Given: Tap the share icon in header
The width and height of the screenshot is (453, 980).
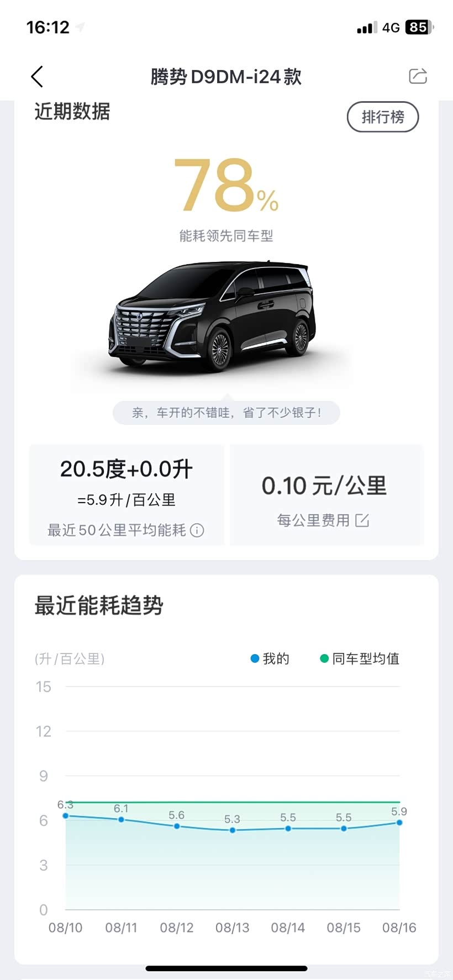Looking at the screenshot, I should [418, 76].
